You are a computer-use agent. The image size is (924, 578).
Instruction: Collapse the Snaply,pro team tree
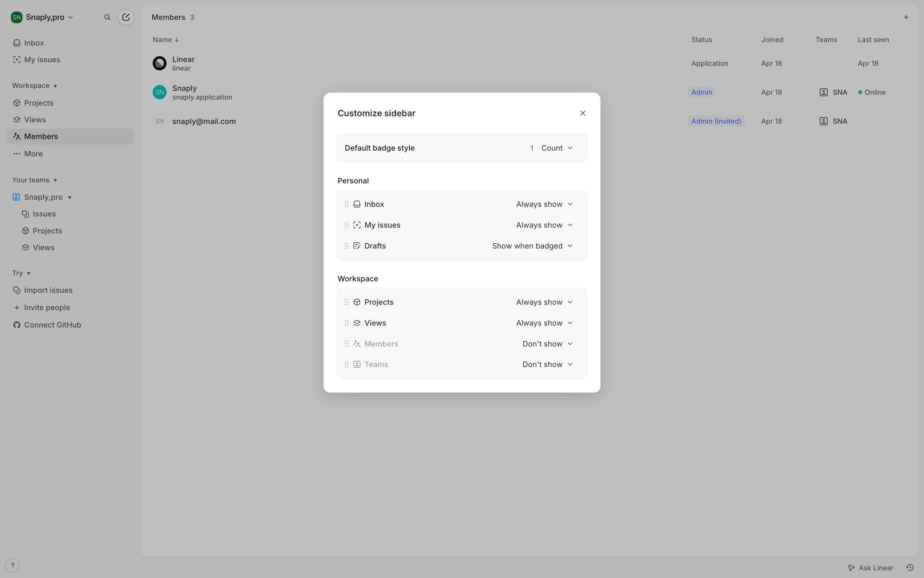(x=70, y=197)
